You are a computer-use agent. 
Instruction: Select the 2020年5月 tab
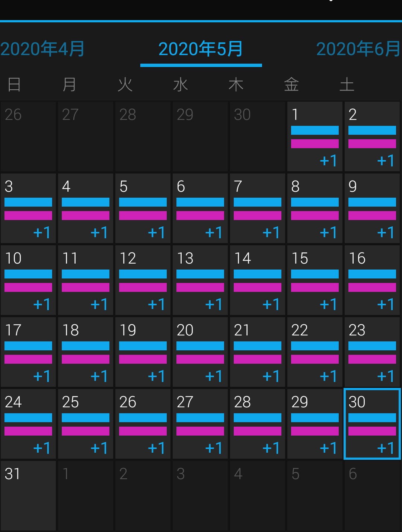(201, 49)
